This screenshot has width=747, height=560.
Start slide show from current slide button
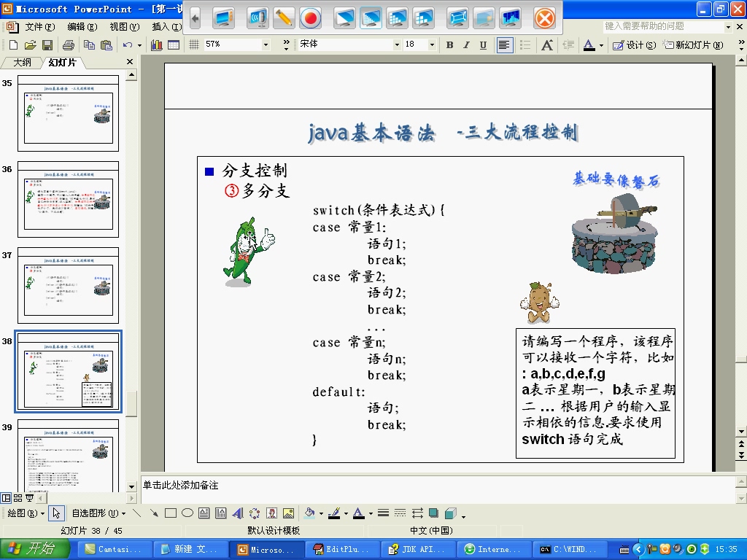point(29,497)
